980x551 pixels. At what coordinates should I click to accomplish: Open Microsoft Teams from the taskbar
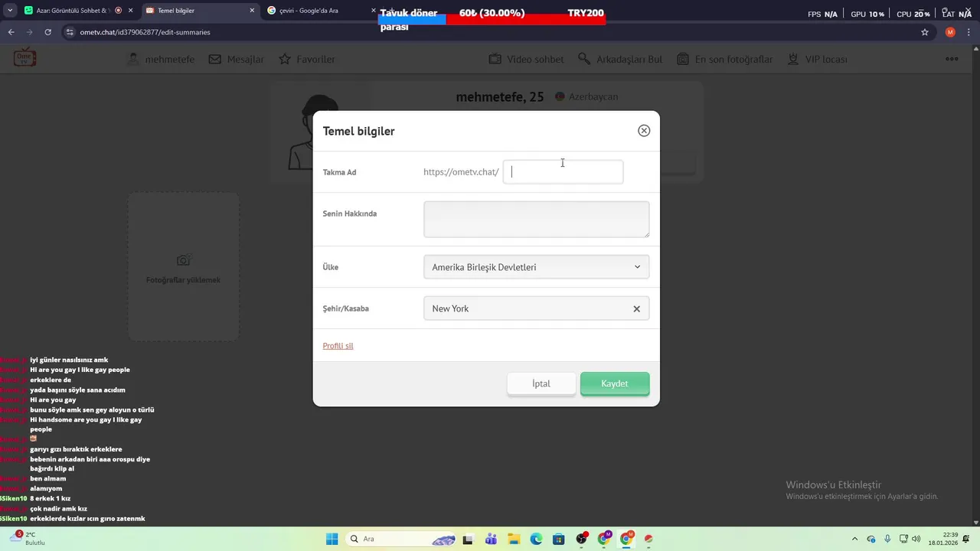click(x=491, y=539)
